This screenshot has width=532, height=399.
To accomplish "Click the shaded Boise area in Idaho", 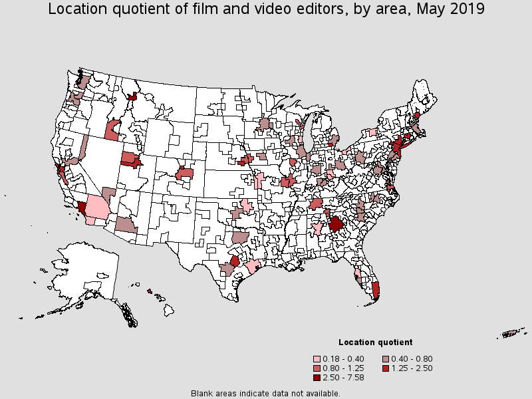I will point(112,128).
